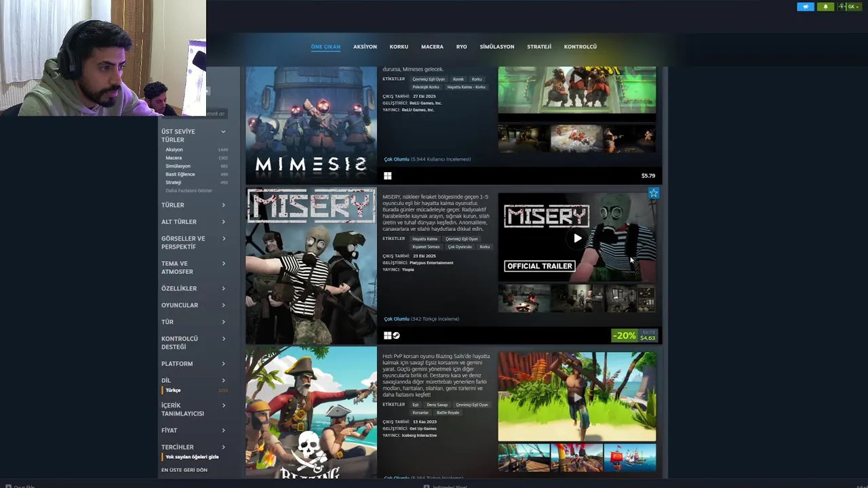868x488 pixels.
Task: Play the MISERY official trailer video
Action: coord(577,238)
